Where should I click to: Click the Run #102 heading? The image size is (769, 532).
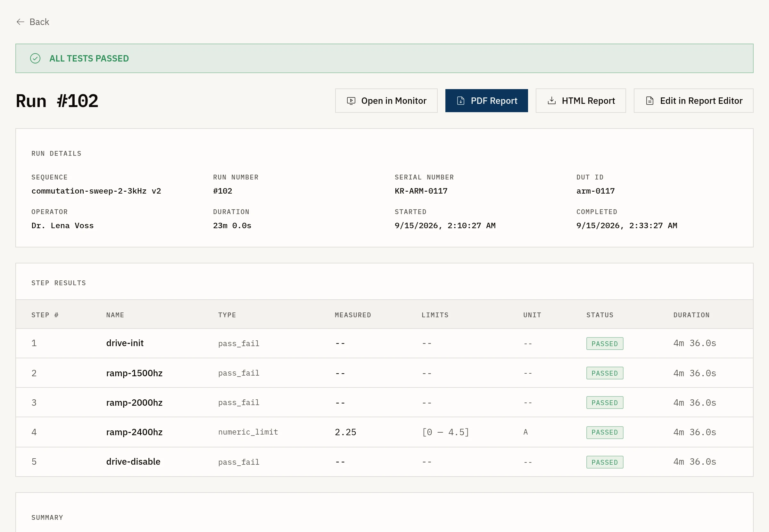57,101
